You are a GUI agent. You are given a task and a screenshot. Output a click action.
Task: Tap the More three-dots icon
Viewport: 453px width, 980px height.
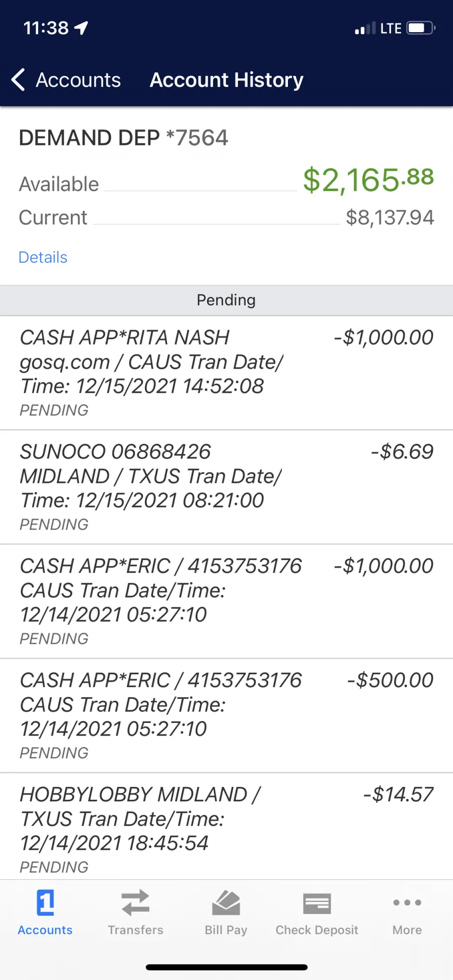407,903
